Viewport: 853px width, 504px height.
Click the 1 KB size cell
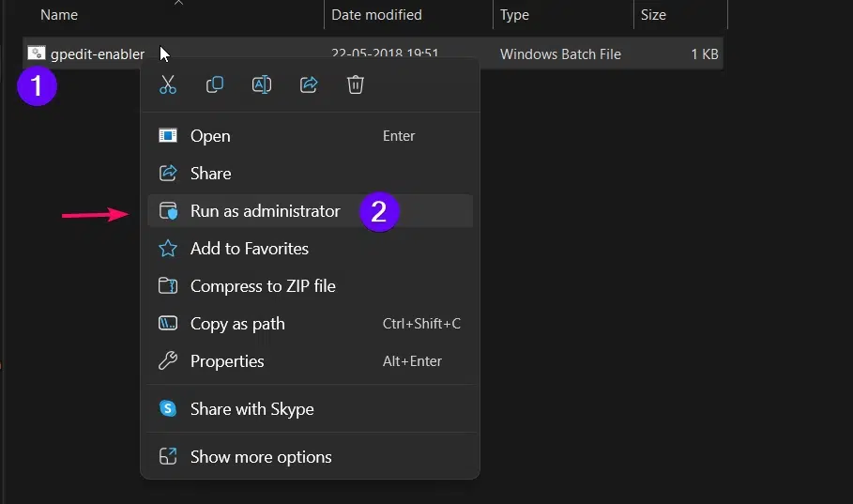[x=705, y=53]
